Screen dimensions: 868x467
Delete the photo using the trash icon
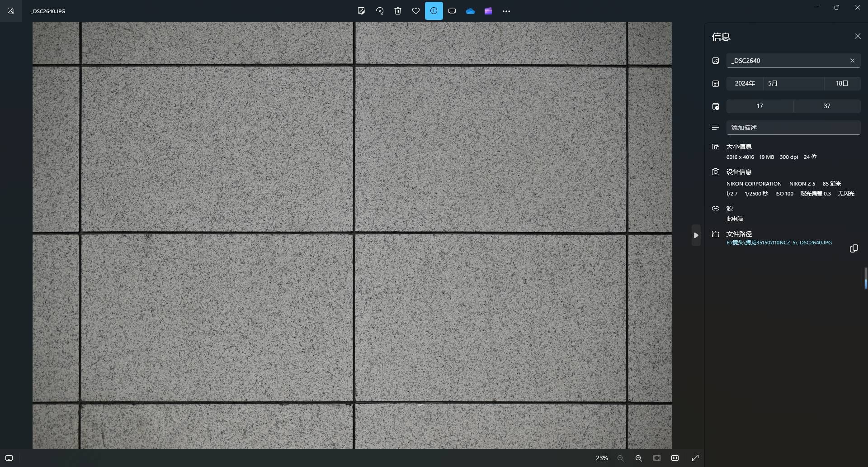click(x=398, y=11)
